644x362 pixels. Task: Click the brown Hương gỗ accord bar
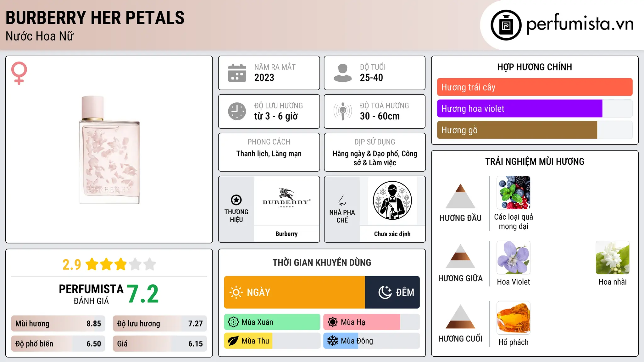tap(517, 130)
